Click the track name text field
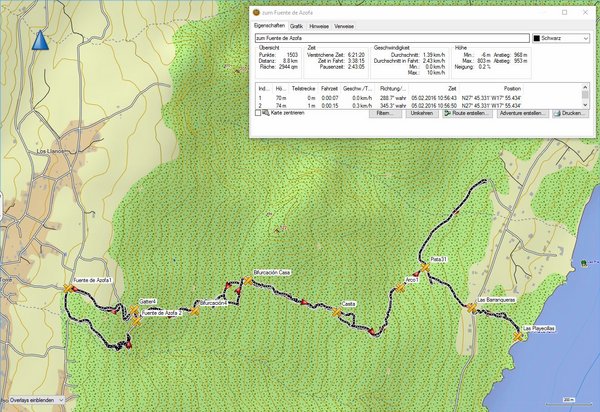Viewport: 600px width, 412px height. coord(391,37)
